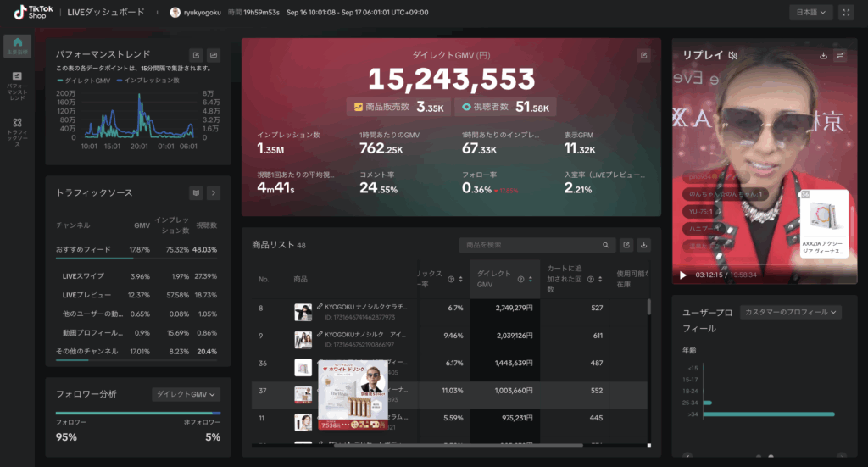
Task: Expand トラフィックソース with the arrow button
Action: point(214,193)
